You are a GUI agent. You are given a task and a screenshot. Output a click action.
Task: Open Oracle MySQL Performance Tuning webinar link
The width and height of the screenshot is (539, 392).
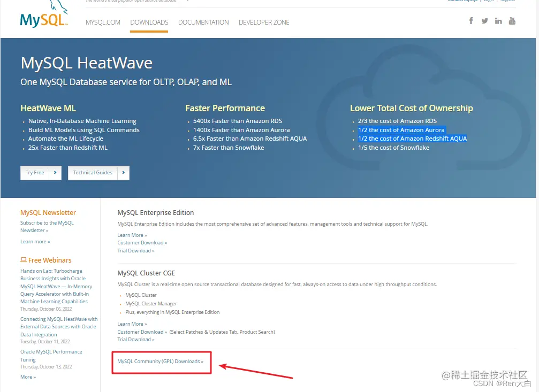tap(51, 356)
